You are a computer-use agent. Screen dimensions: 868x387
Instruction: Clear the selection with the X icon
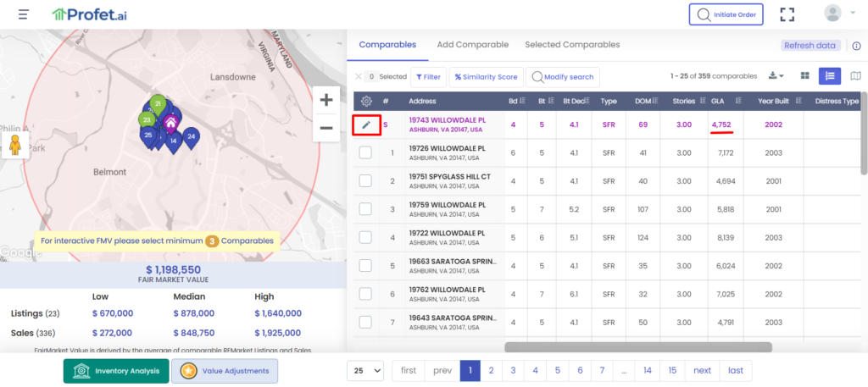[359, 76]
